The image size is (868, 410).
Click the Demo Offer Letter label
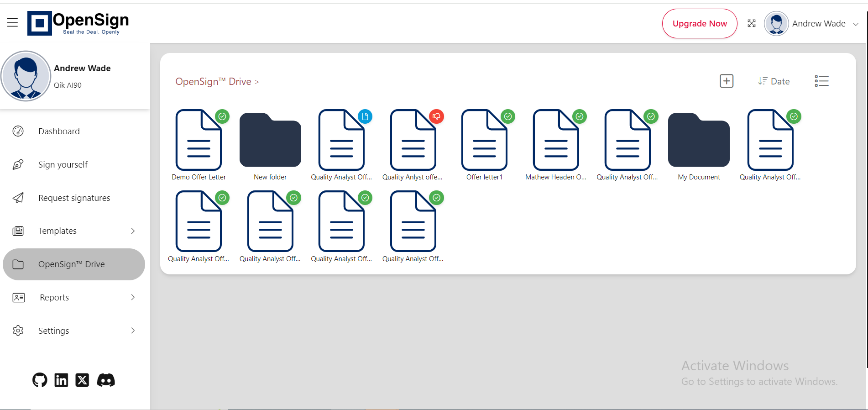coord(199,177)
